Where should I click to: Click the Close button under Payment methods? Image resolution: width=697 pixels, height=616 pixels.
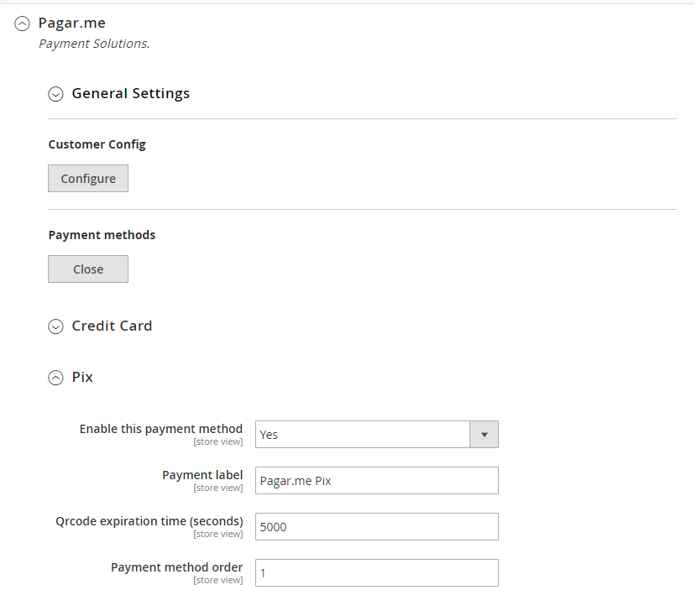point(88,269)
